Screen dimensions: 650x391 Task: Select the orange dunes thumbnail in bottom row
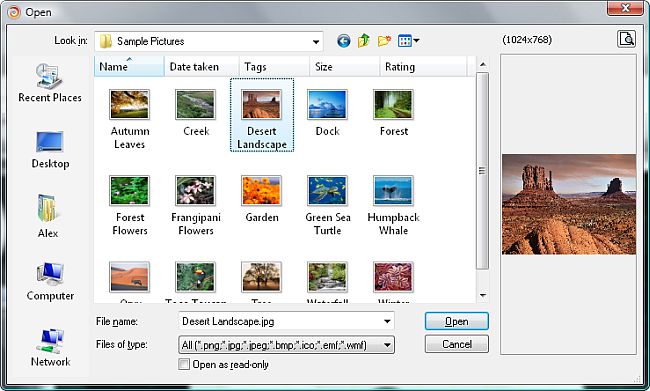click(x=129, y=277)
